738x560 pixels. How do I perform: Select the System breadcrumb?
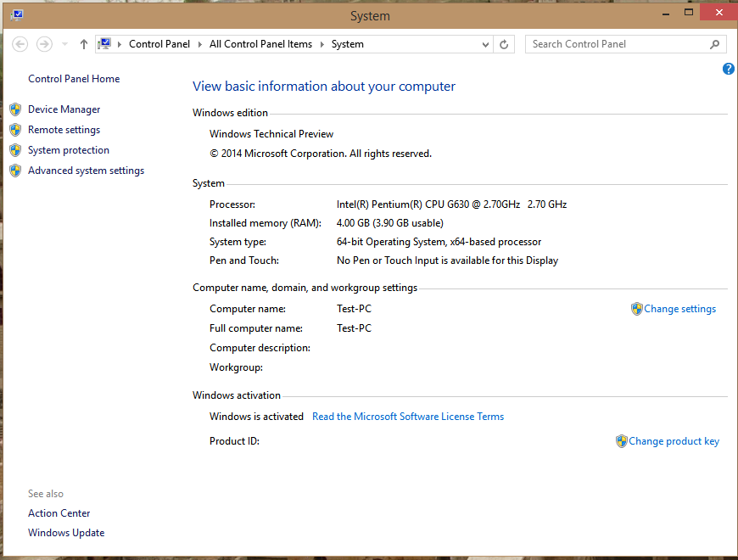347,44
